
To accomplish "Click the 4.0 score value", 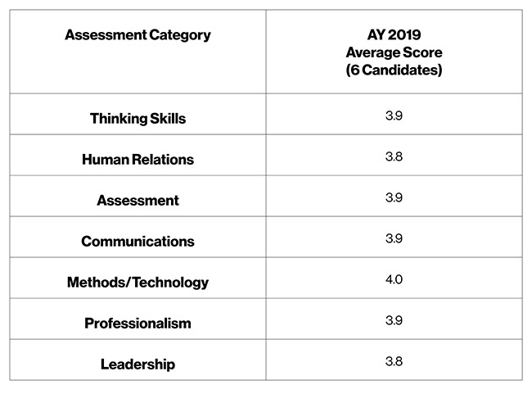I will point(394,279).
